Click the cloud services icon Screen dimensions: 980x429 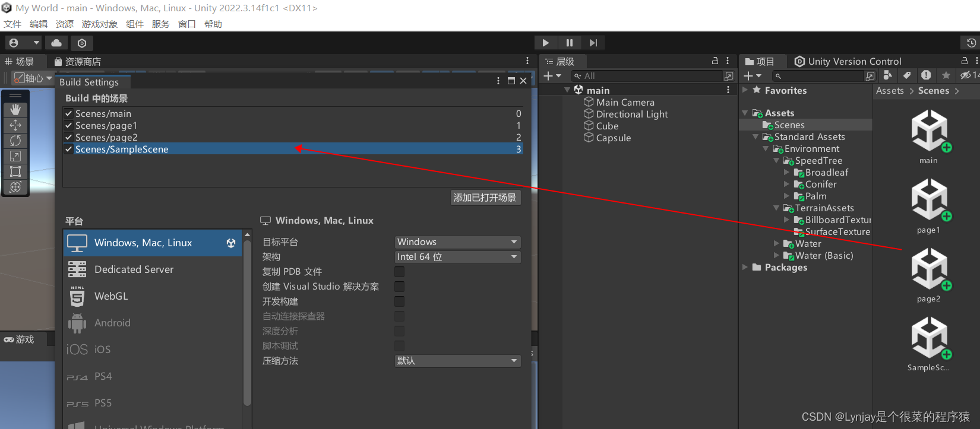click(x=56, y=43)
